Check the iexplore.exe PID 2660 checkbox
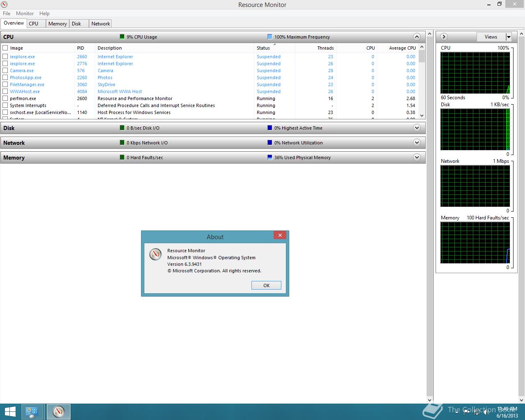Image resolution: width=525 pixels, height=420 pixels. tap(5, 57)
